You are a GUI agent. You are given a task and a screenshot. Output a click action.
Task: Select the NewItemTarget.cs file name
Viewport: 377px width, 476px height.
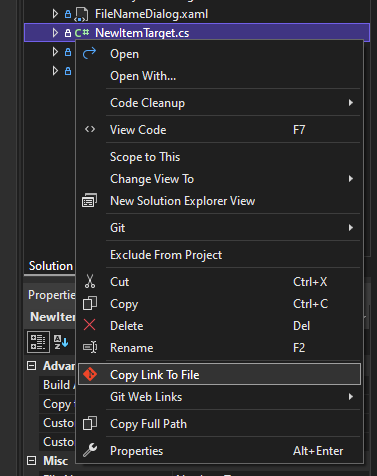click(142, 33)
